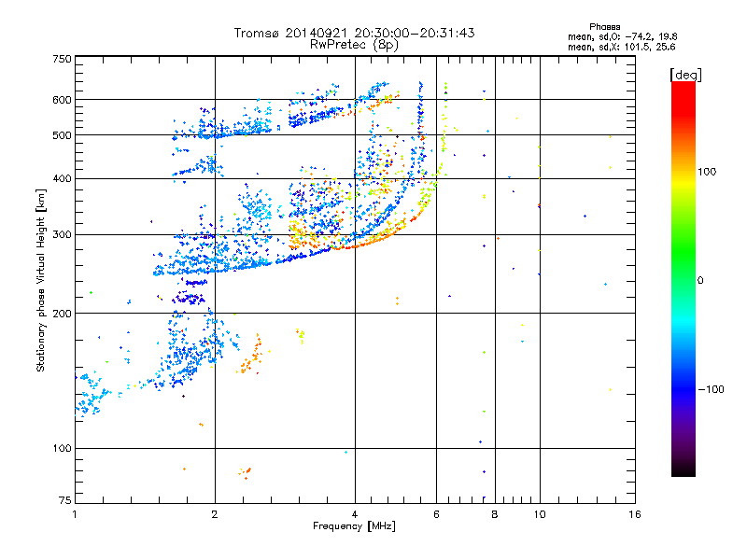Click the '10' frequency tick label
Viewport: 747px width, 560px height.
click(x=540, y=514)
